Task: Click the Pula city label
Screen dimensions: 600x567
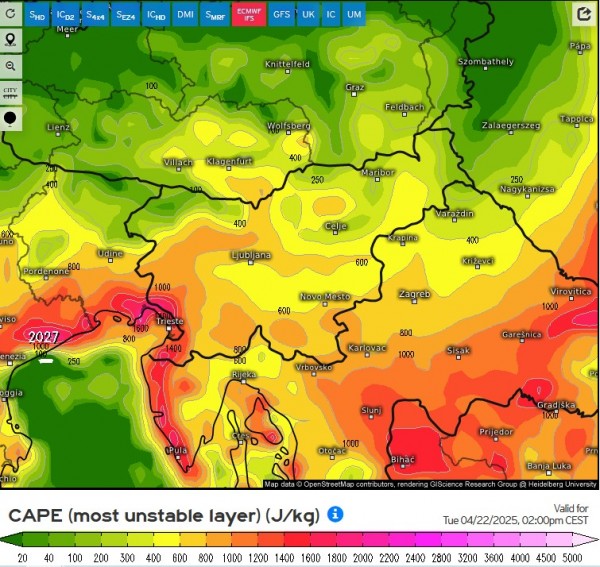Action: [178, 450]
